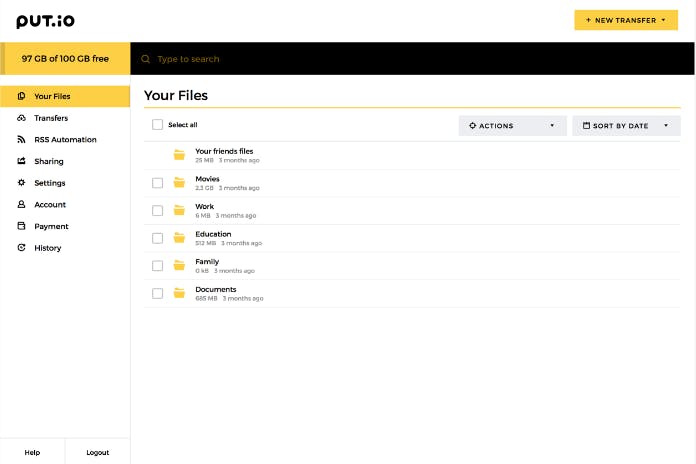Open the Your friends files folder

coord(224,151)
